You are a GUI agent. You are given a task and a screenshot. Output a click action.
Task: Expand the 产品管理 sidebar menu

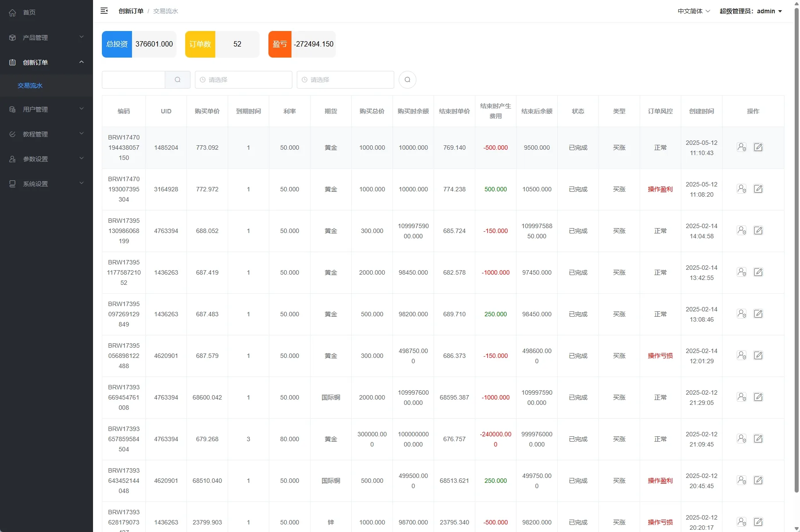(x=46, y=38)
